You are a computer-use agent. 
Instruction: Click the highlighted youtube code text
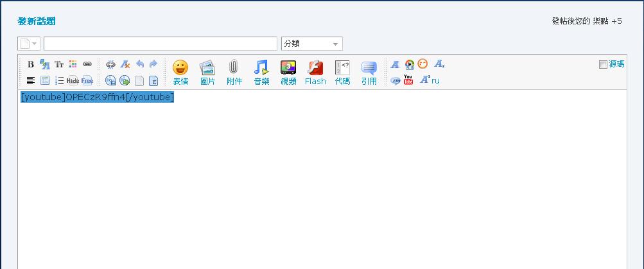tap(98, 98)
